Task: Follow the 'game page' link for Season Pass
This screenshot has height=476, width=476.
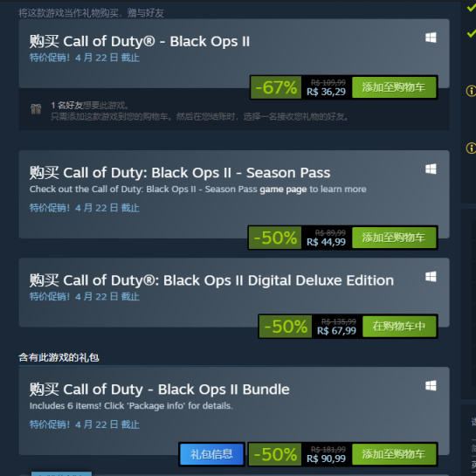Action: pos(283,190)
